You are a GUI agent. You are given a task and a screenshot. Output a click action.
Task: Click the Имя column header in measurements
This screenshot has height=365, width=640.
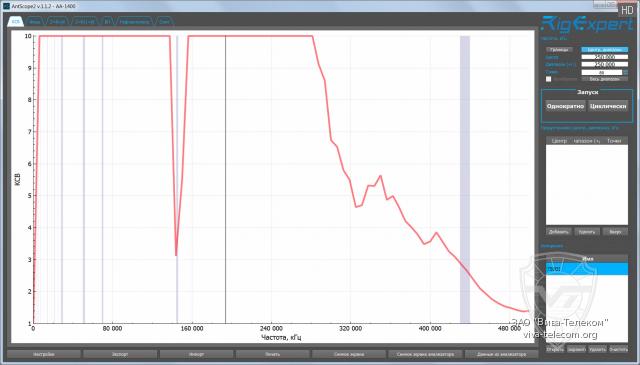[587, 259]
